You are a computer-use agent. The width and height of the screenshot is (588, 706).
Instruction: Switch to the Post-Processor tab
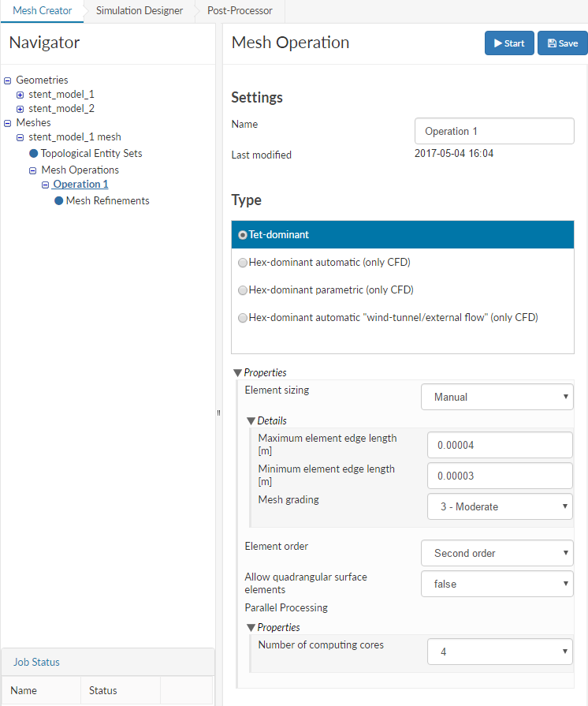[x=240, y=11]
